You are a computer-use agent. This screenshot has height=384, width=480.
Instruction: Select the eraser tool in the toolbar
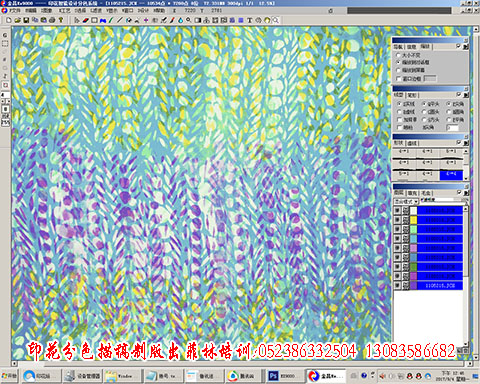tap(86, 20)
